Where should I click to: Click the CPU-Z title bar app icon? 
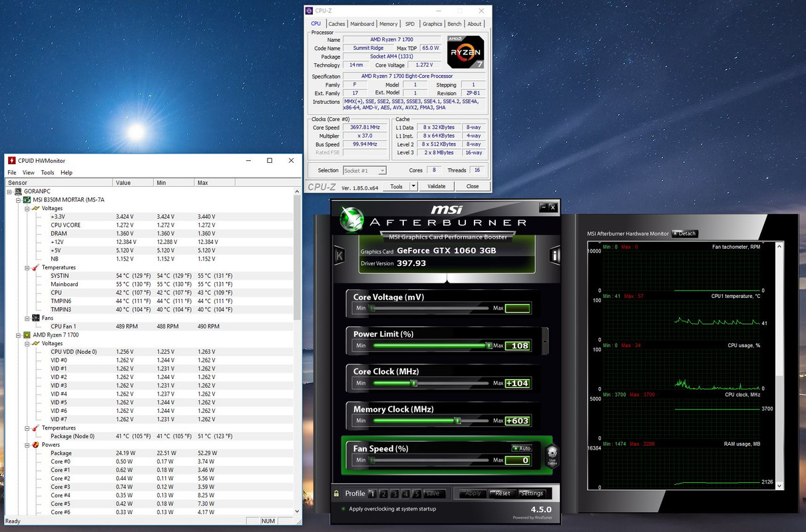pyautogui.click(x=309, y=11)
